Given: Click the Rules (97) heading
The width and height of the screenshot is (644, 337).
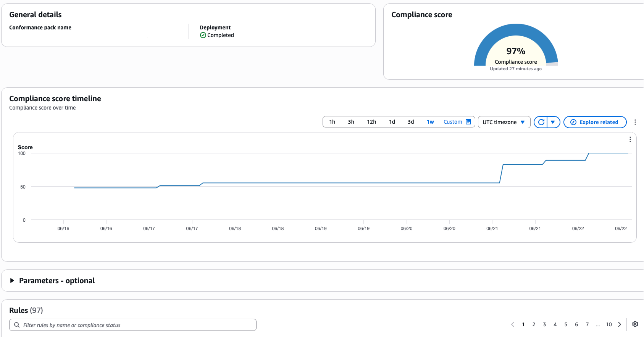Looking at the screenshot, I should [26, 310].
